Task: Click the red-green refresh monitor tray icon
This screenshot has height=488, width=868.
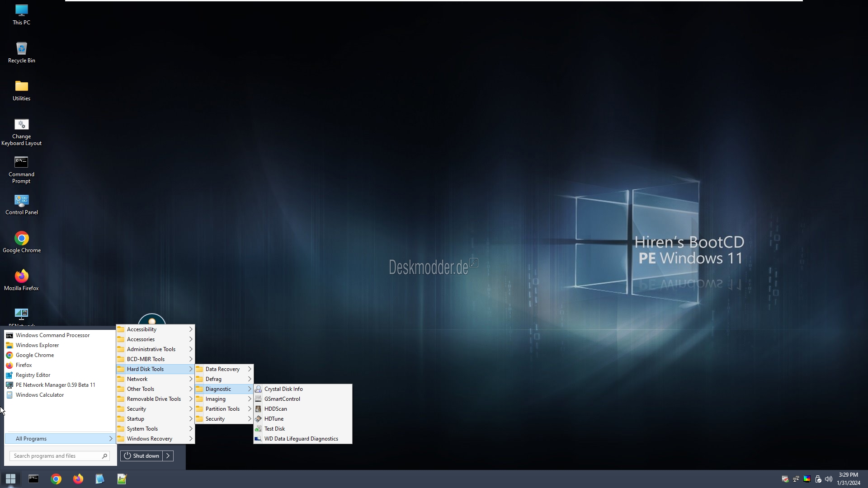Action: click(x=785, y=479)
